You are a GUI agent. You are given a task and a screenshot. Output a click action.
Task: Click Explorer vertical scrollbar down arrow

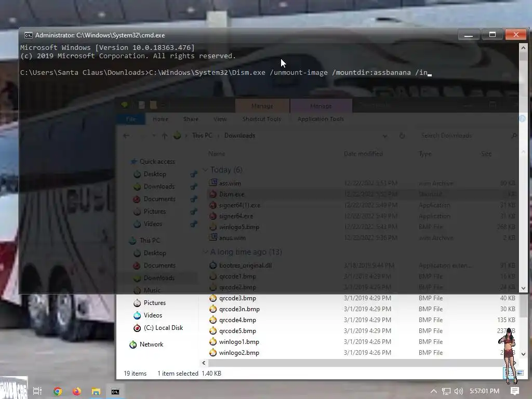click(523, 354)
